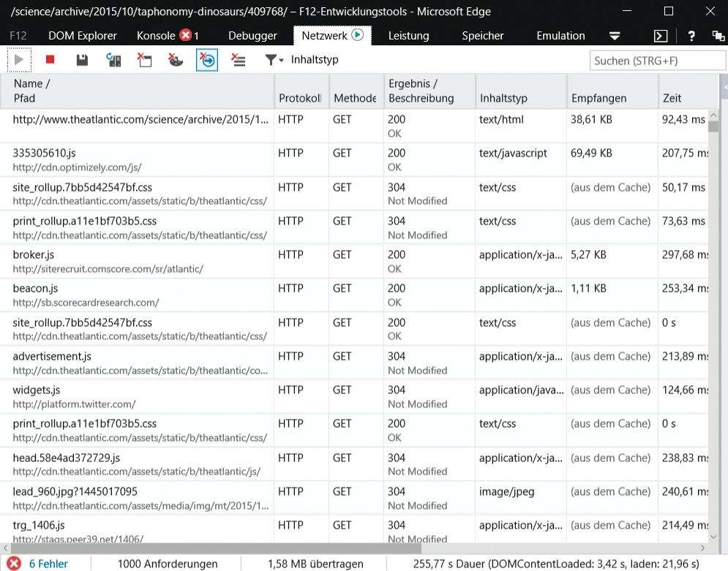Expand the additional tools overflow arrow
Screen dimensions: 728x571
[x=615, y=36]
